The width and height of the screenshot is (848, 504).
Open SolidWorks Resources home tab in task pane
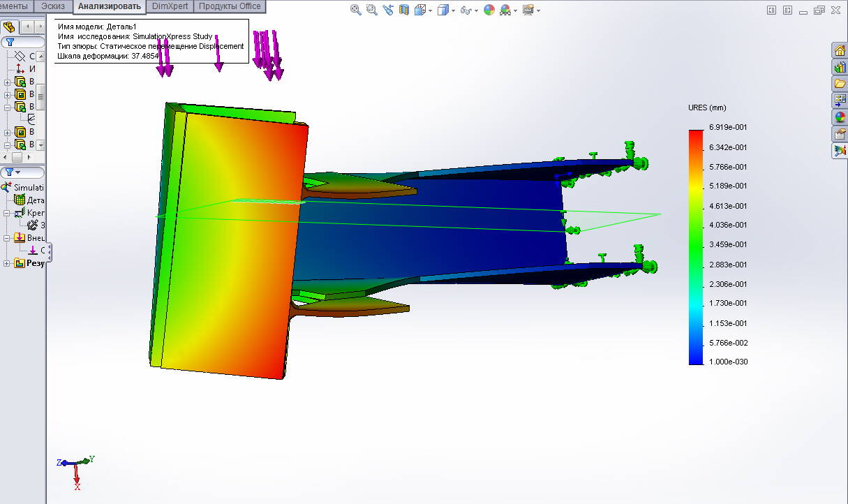(x=840, y=51)
